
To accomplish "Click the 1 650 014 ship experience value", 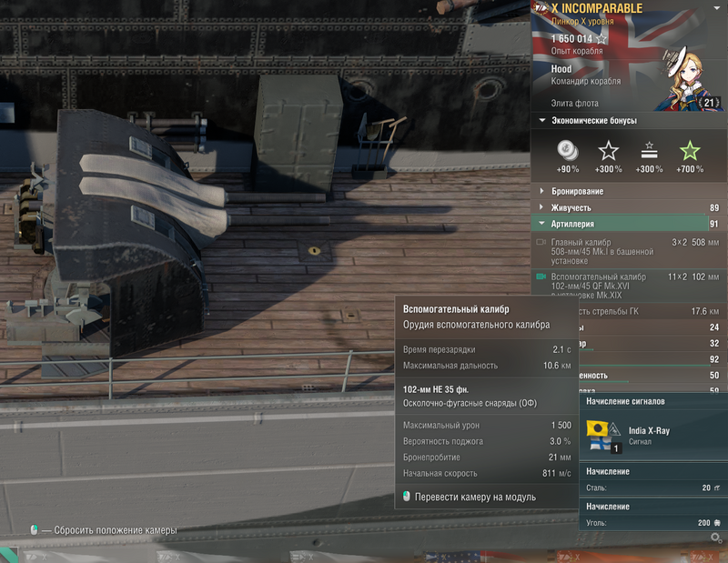I will [x=571, y=38].
